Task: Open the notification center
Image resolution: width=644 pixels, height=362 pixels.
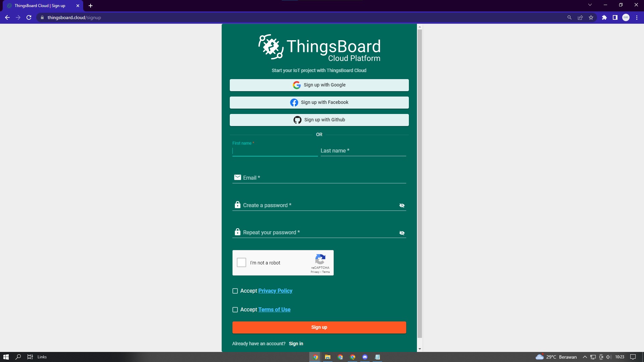Action: pyautogui.click(x=633, y=357)
